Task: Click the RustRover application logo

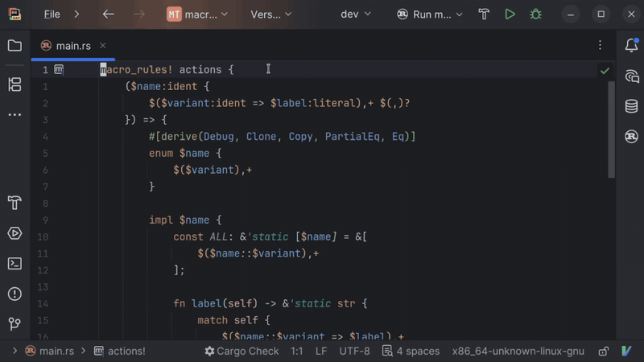Action: [x=14, y=14]
